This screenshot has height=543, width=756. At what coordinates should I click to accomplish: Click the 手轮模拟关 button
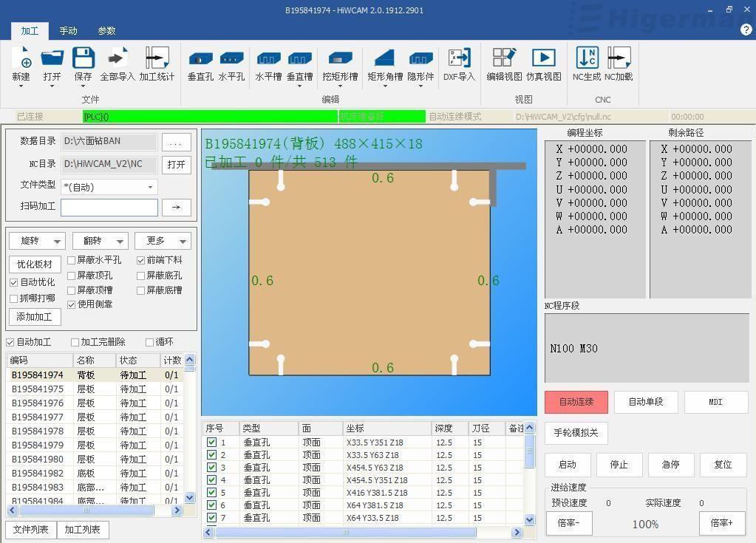pos(576,433)
